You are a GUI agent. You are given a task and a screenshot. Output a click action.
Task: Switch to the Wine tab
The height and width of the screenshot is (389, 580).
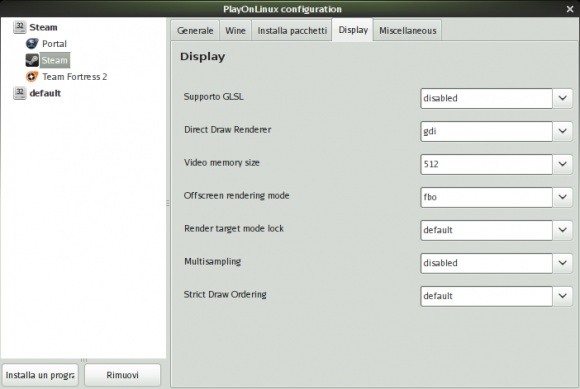[x=235, y=30]
